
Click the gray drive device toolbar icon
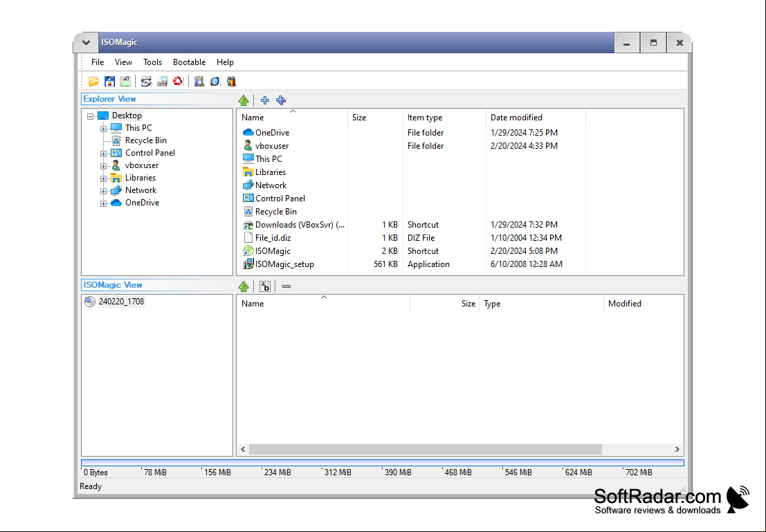pyautogui.click(x=162, y=82)
